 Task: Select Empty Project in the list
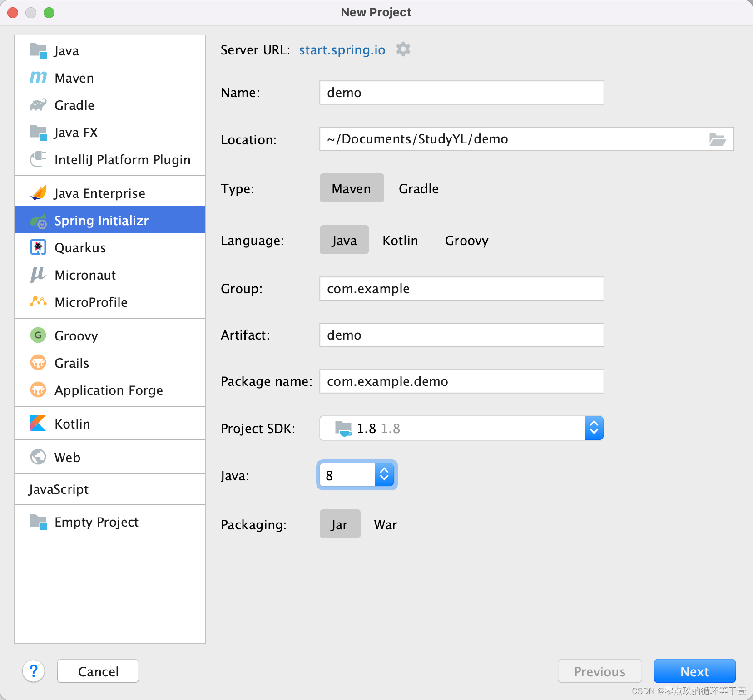pyautogui.click(x=110, y=522)
